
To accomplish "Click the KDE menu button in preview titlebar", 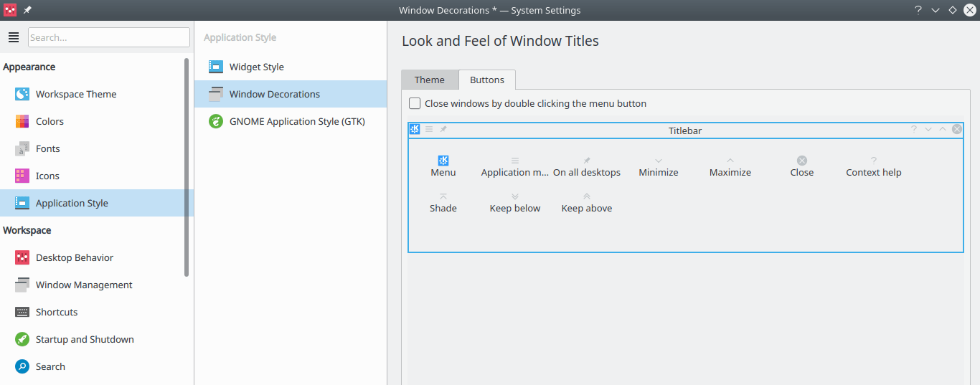I will point(415,129).
